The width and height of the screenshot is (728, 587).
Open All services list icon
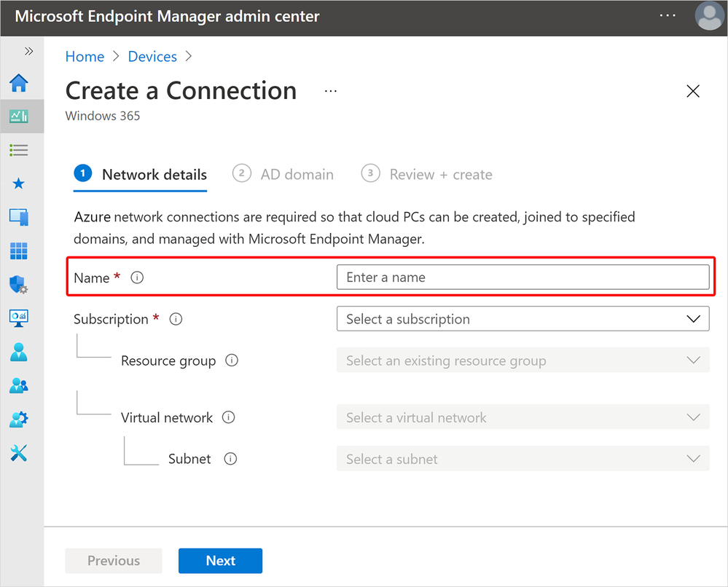(x=18, y=150)
